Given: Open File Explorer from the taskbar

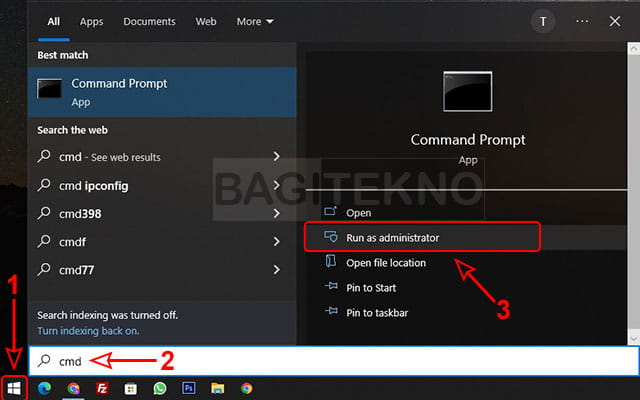Looking at the screenshot, I should point(217,388).
